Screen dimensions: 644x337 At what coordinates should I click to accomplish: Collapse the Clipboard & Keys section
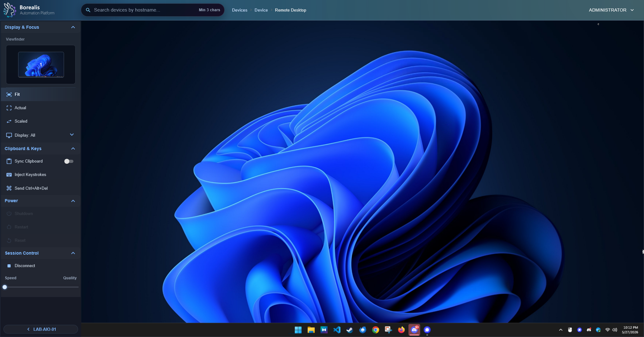point(73,149)
